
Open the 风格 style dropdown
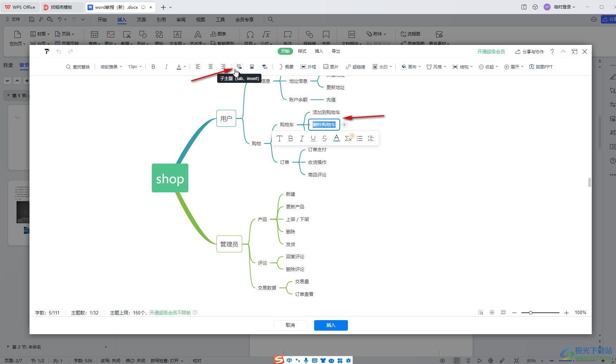(x=436, y=67)
